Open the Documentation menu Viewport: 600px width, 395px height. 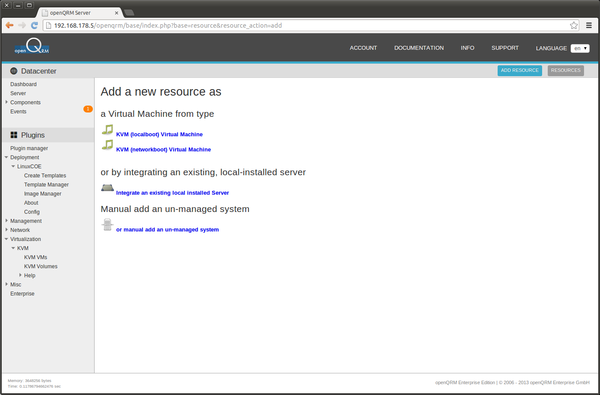(x=419, y=48)
